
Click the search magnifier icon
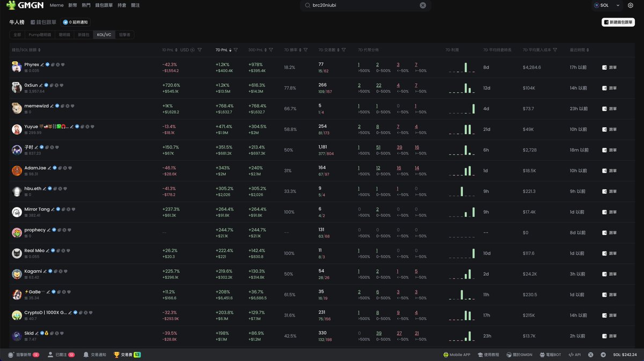[308, 5]
